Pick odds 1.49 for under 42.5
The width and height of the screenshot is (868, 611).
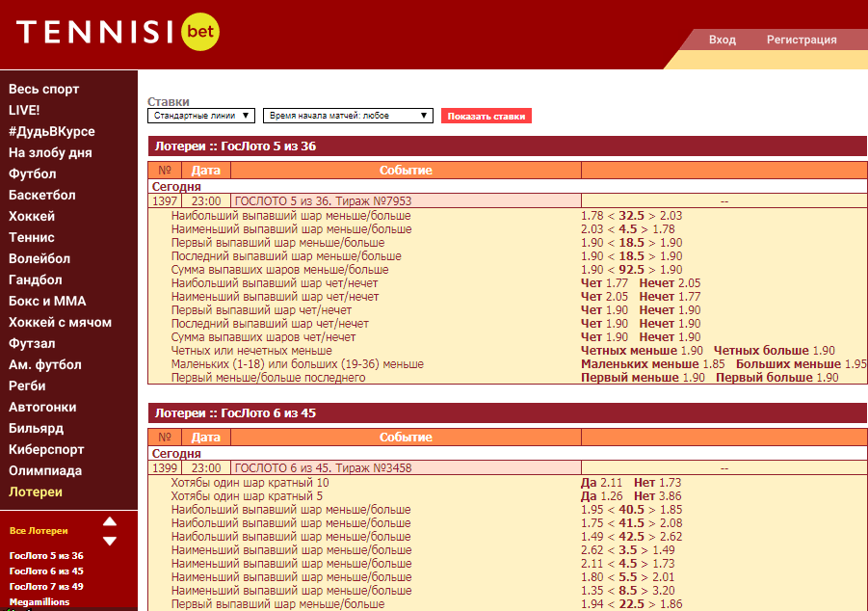pyautogui.click(x=592, y=537)
